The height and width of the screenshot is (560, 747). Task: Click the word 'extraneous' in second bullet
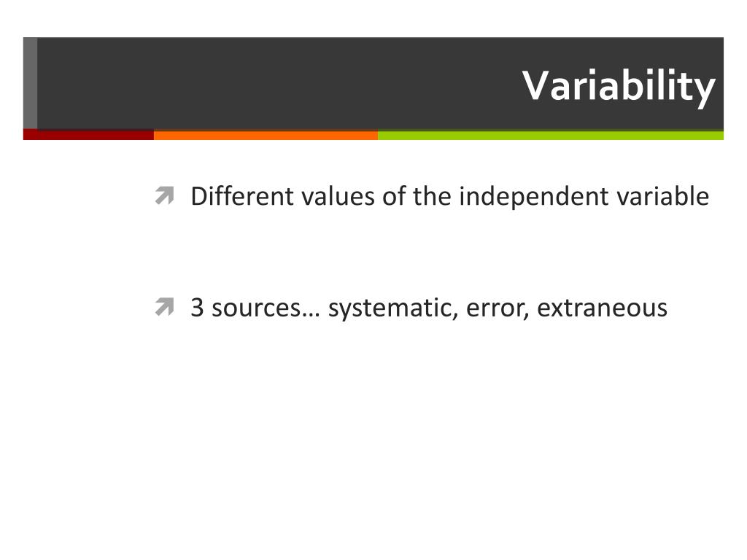pos(602,308)
